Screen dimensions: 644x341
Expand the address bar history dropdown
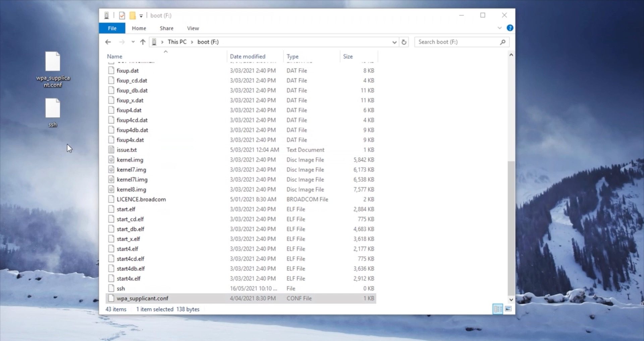tap(394, 42)
